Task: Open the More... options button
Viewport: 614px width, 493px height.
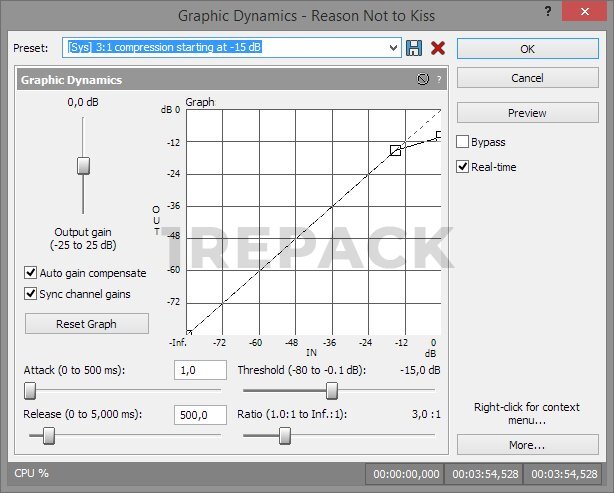Action: [x=527, y=445]
